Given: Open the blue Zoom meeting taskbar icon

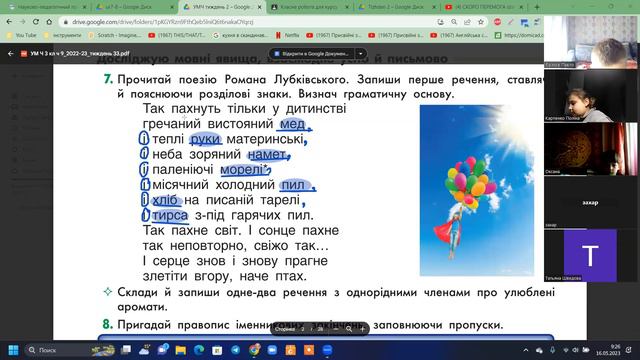Looking at the screenshot, I should pyautogui.click(x=327, y=350).
